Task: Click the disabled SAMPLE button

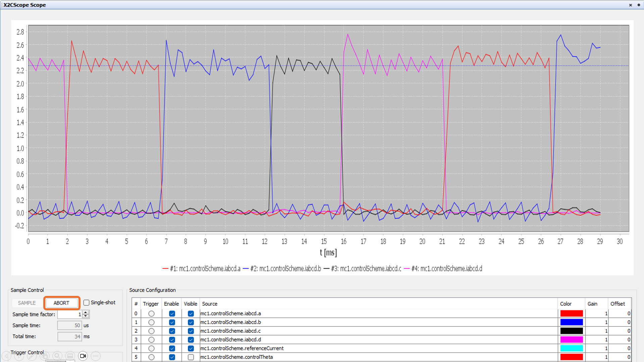Action: tap(27, 303)
